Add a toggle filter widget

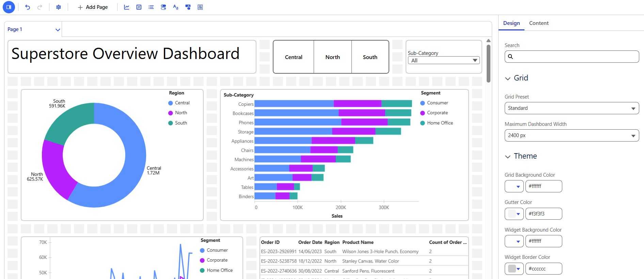coord(163,7)
